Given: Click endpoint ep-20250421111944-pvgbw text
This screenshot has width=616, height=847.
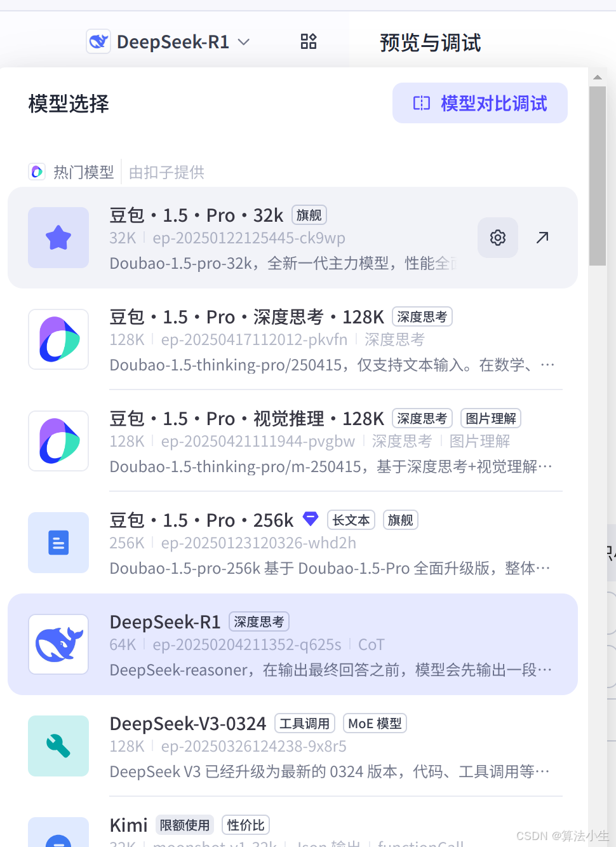Looking at the screenshot, I should [258, 442].
